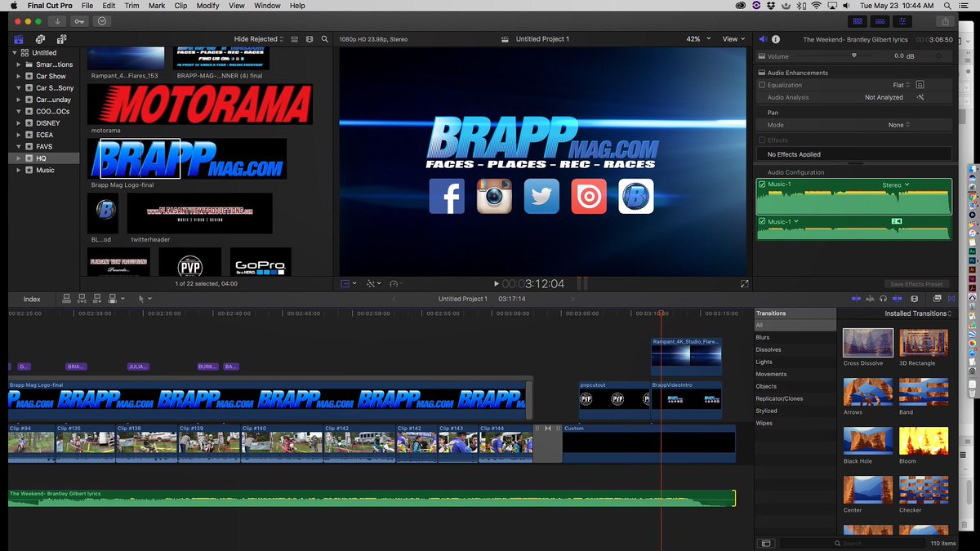Show the equalizer controls icon

pos(920,85)
